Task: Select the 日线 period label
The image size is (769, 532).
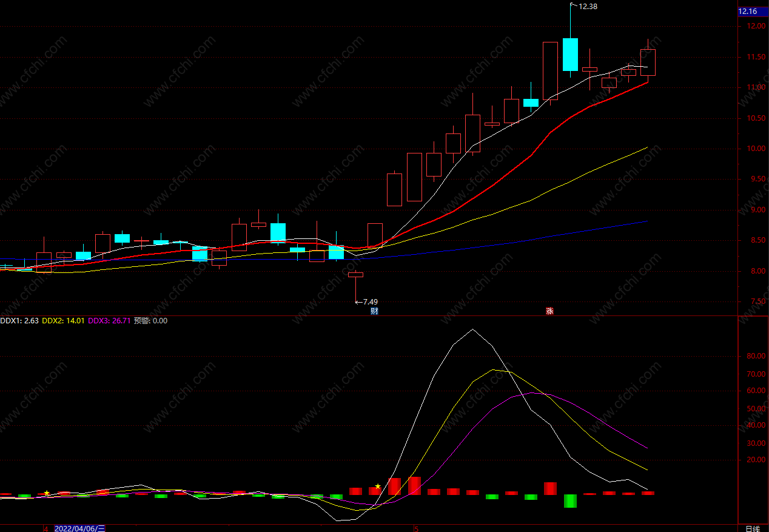Action: (x=752, y=528)
